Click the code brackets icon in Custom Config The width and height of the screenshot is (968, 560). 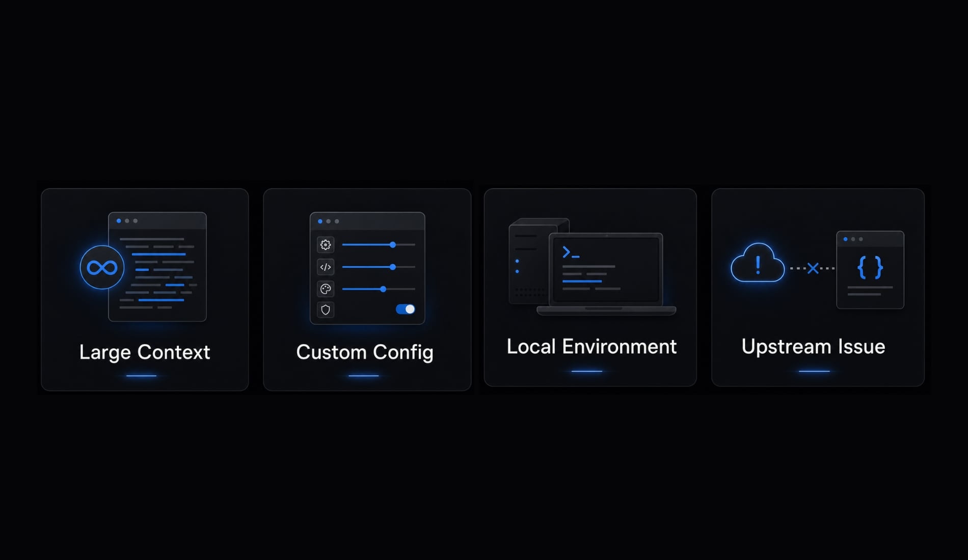326,267
